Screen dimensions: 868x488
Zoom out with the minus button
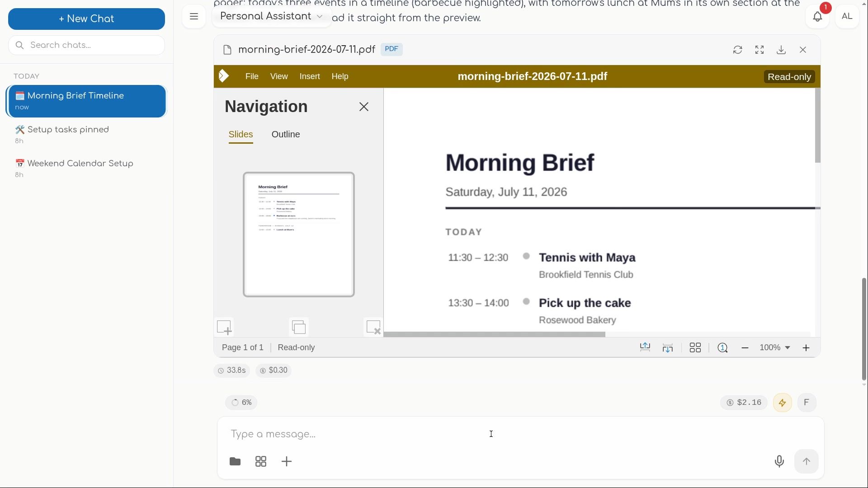[x=745, y=347]
